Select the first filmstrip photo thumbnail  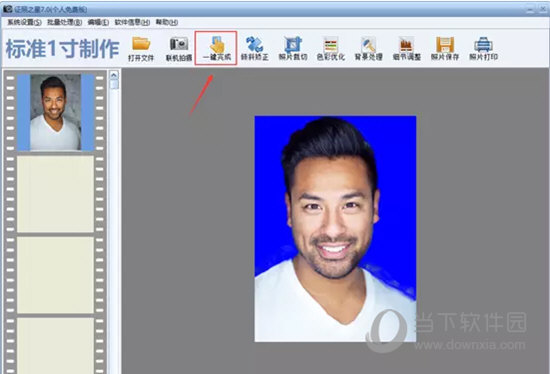[x=56, y=112]
